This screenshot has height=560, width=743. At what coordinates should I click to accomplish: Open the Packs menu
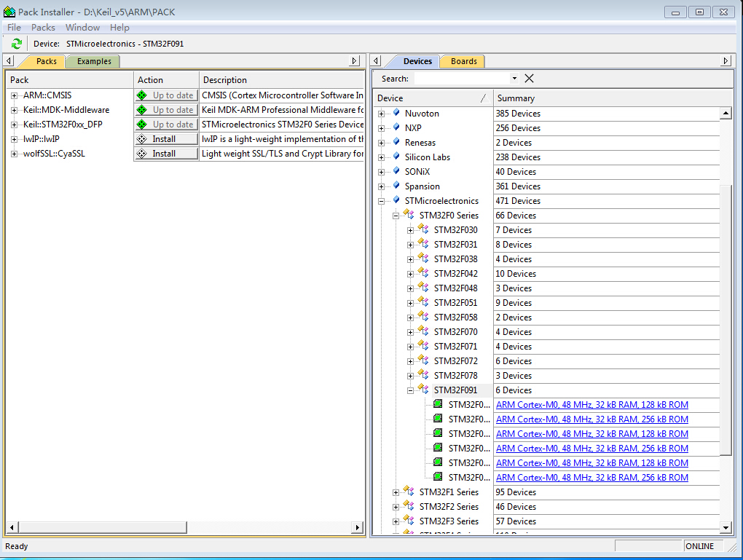pos(43,28)
